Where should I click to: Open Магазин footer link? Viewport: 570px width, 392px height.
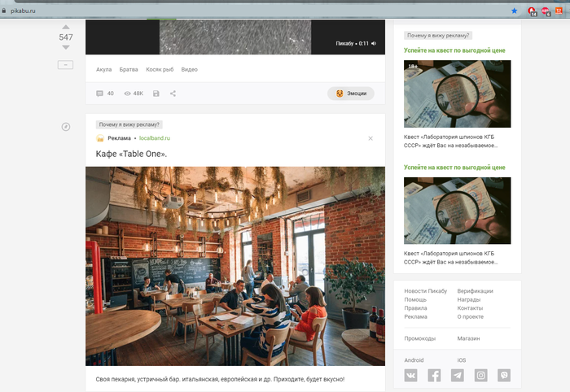coord(468,338)
